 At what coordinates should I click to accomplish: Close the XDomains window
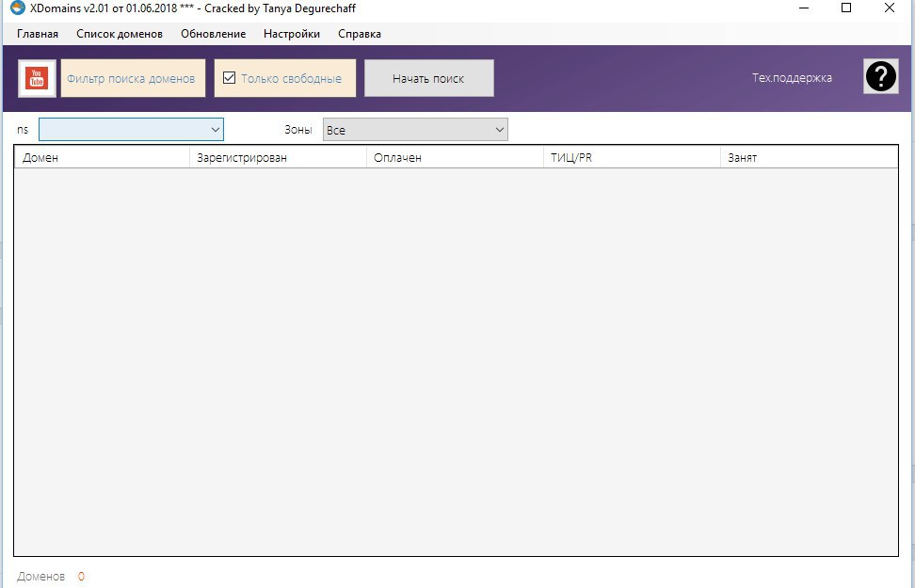coord(890,8)
